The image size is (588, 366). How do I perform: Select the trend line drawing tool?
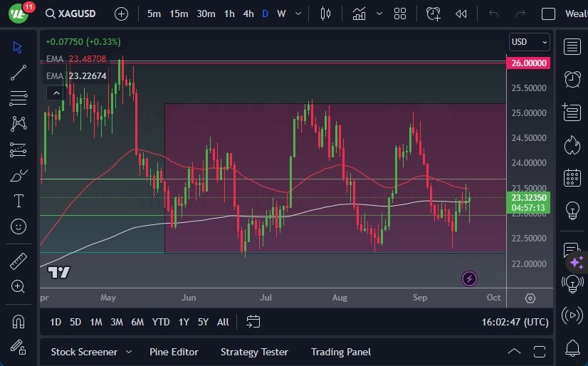click(x=19, y=73)
